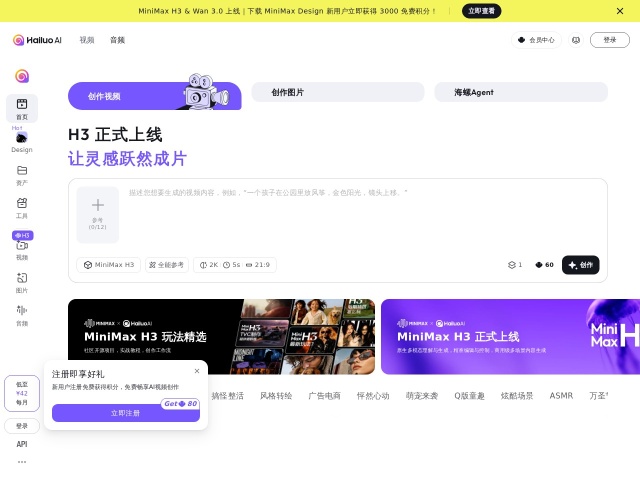The height and width of the screenshot is (480, 640).
Task: Click the 60 credits cost indicator
Action: [x=544, y=265]
